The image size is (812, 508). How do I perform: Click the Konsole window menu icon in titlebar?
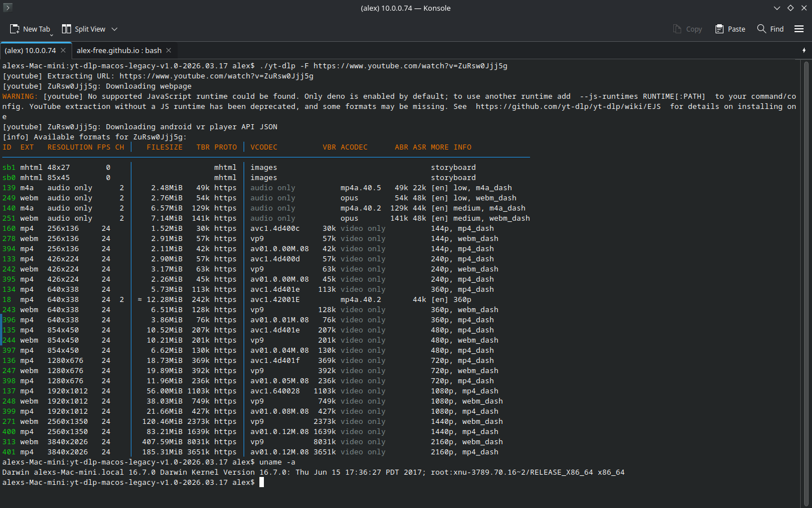(x=7, y=7)
